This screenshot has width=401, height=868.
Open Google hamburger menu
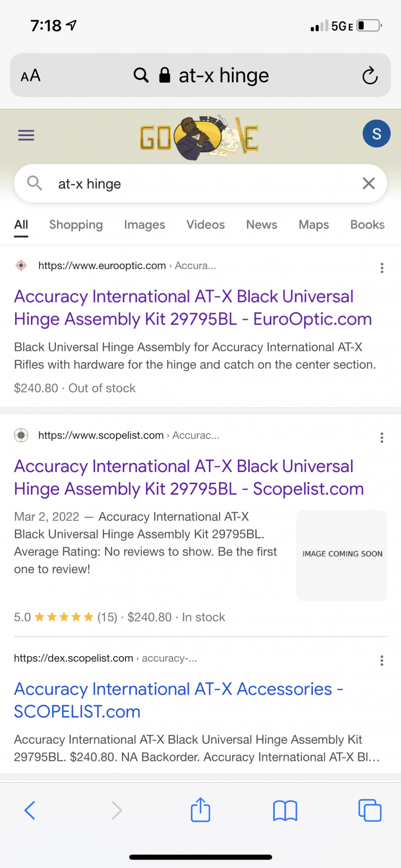pos(26,135)
